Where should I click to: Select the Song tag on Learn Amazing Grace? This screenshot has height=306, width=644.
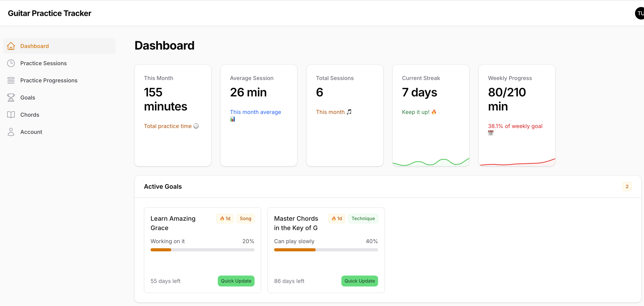tap(246, 218)
